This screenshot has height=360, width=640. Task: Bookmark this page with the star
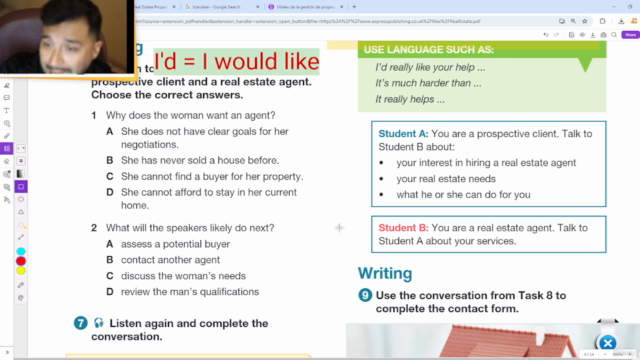click(585, 21)
